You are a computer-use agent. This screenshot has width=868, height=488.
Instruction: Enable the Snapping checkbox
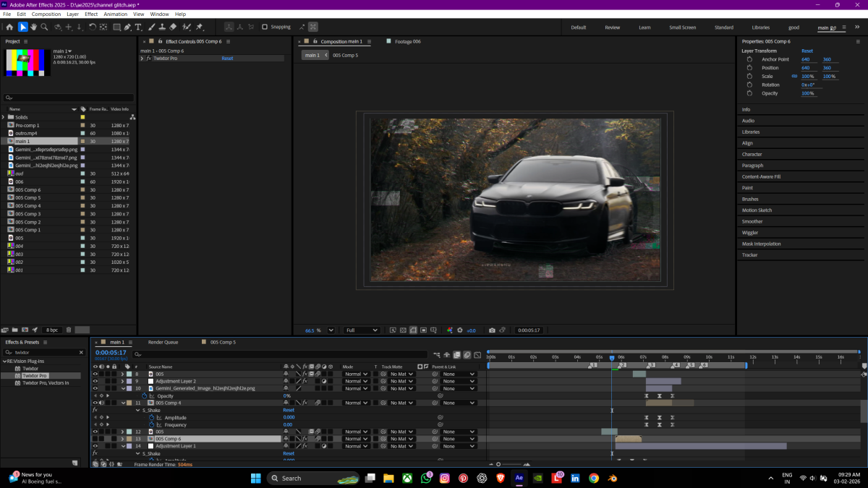point(265,27)
